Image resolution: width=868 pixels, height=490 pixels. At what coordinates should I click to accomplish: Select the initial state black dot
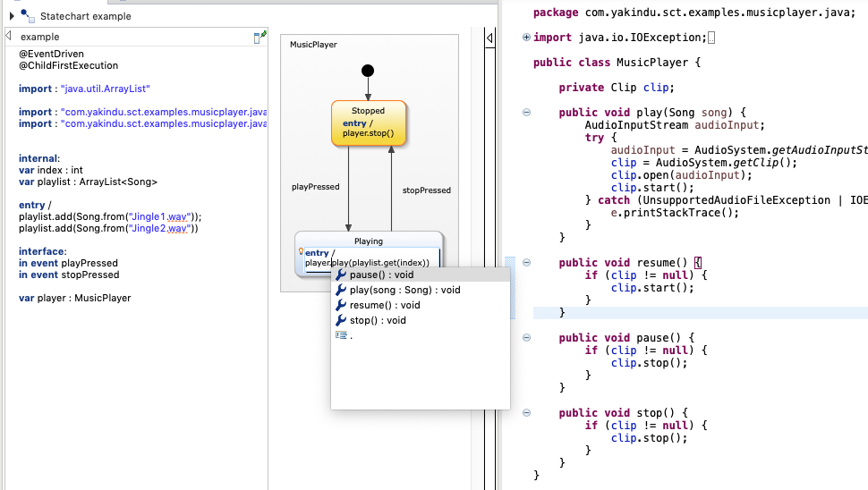click(x=368, y=71)
